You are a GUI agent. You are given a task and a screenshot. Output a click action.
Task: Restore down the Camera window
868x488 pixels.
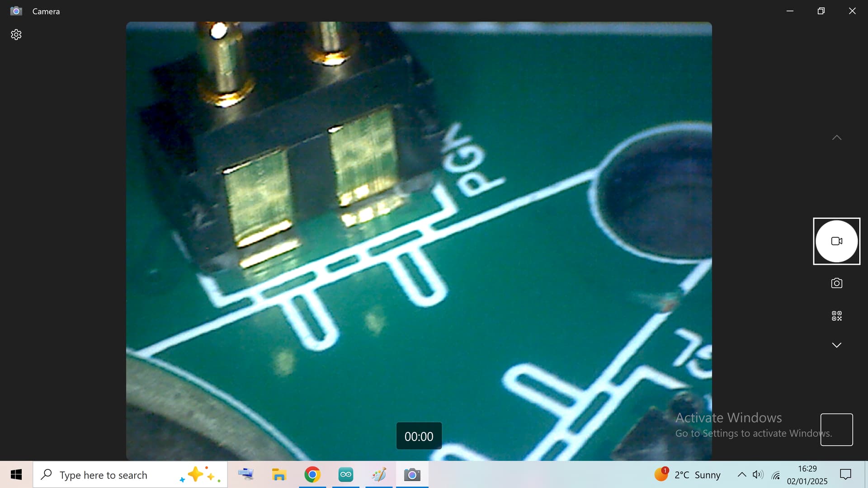coord(821,11)
